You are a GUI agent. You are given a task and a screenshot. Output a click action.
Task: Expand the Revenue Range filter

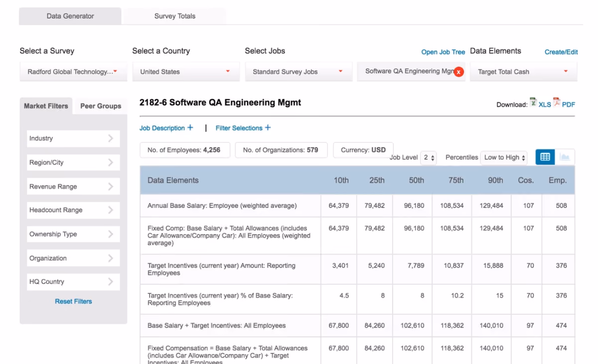[x=73, y=186]
